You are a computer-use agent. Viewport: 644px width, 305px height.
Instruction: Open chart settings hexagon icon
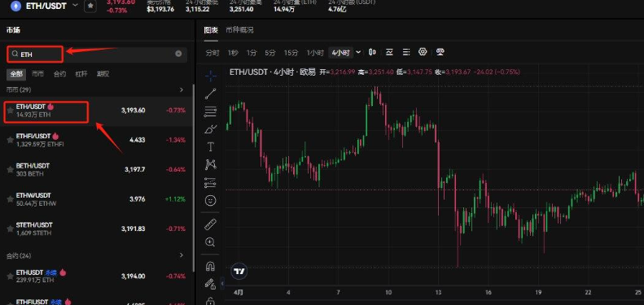423,52
